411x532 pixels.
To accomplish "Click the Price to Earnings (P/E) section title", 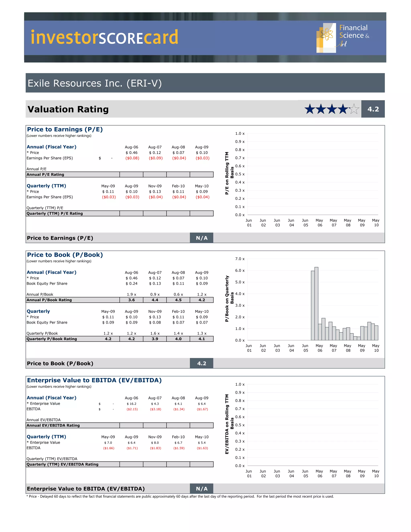I will [x=65, y=129].
